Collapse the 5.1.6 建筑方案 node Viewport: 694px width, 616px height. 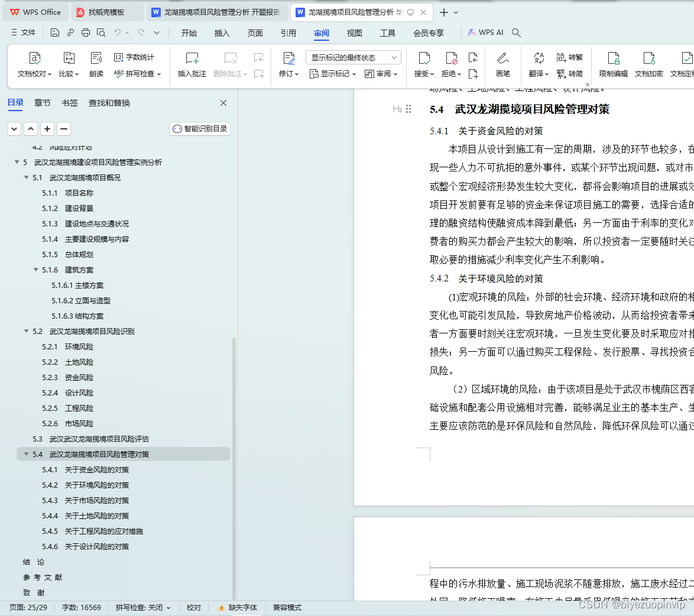(36, 270)
